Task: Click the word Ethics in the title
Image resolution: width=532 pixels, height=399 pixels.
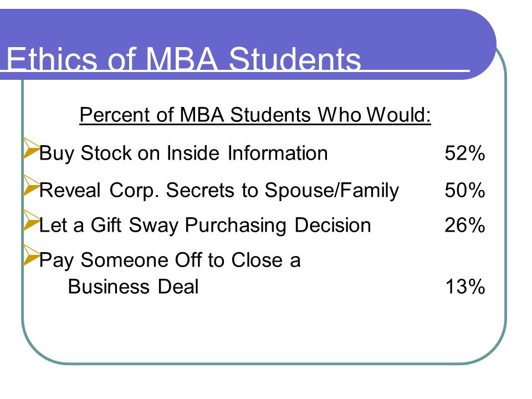Action: (x=52, y=59)
